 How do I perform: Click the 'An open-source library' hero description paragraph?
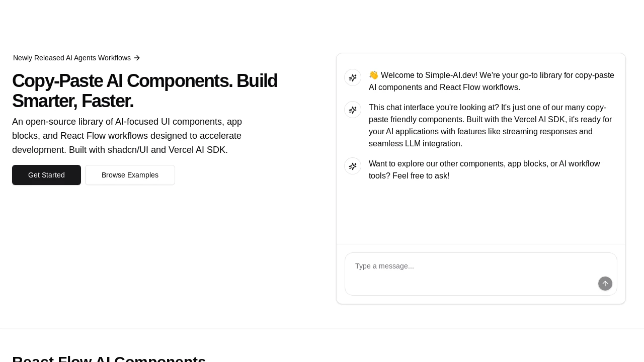[127, 136]
